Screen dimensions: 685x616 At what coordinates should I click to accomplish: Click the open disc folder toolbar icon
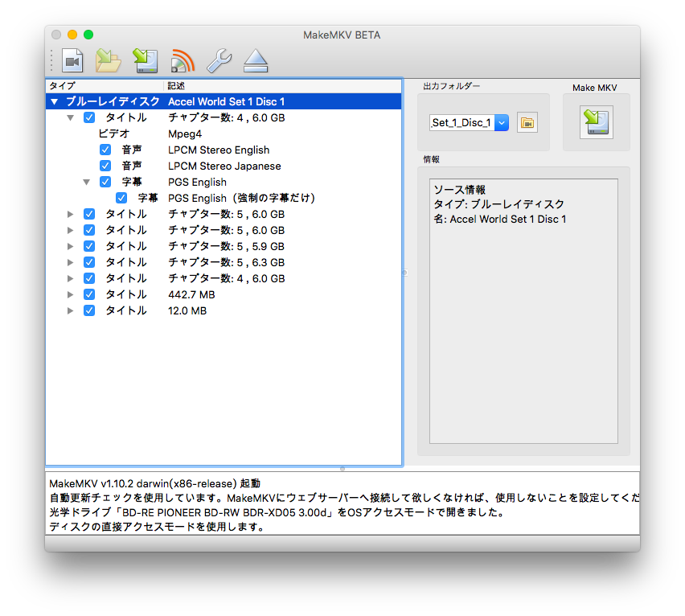click(x=108, y=60)
